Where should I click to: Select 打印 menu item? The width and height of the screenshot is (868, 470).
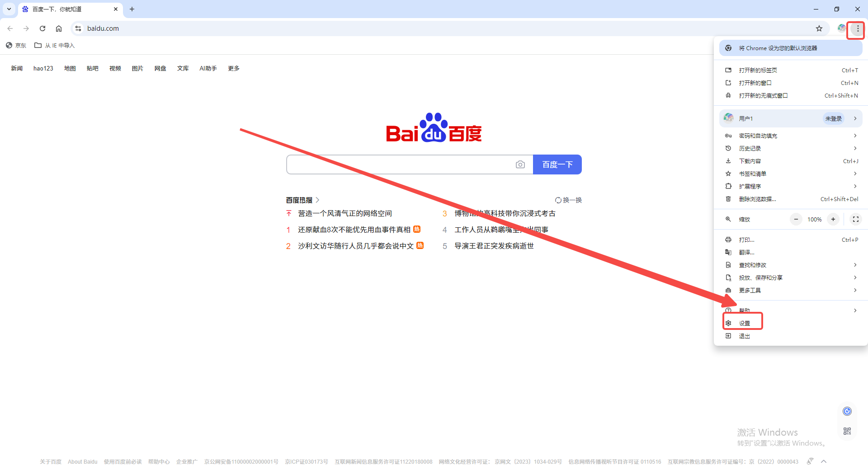coord(791,240)
